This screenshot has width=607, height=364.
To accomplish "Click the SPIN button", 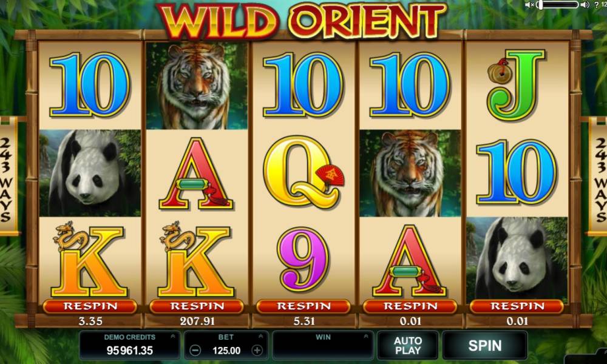I will click(484, 345).
